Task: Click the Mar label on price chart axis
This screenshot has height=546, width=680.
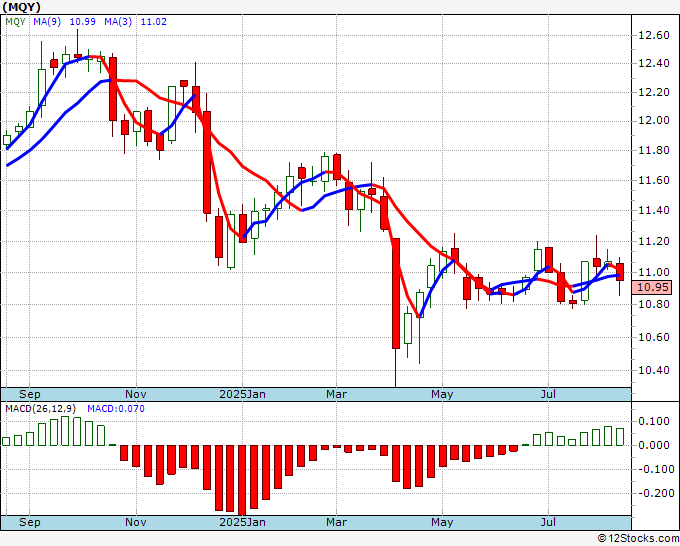Action: pyautogui.click(x=337, y=394)
